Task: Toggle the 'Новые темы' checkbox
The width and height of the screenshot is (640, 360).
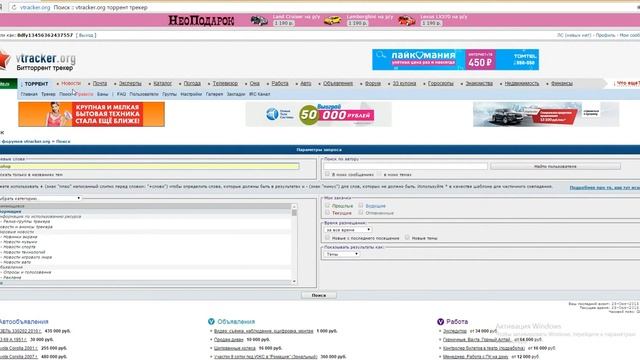Action: tap(407, 238)
